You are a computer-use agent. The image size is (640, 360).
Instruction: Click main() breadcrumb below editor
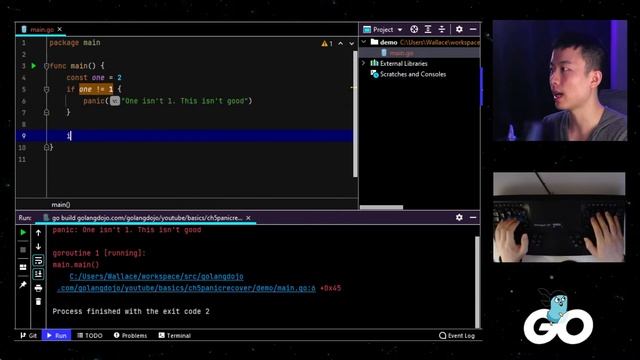(x=61, y=204)
